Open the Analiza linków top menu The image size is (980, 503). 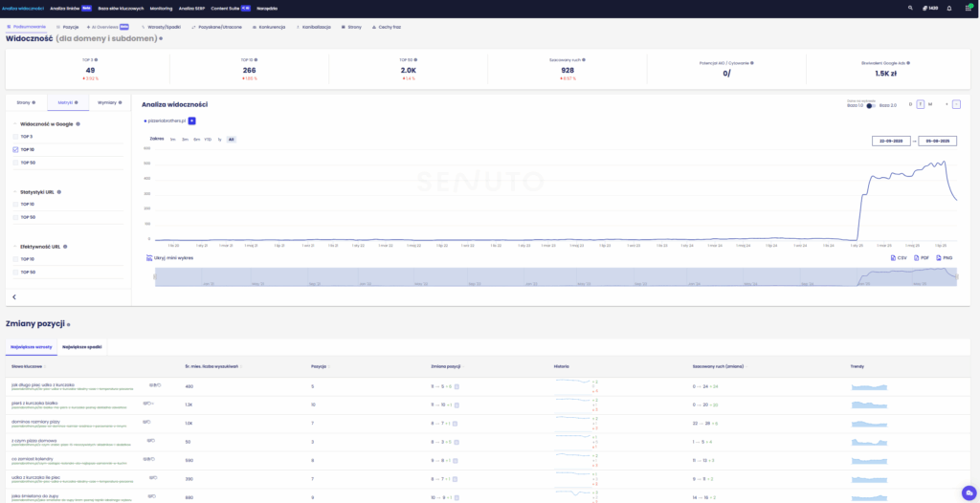coord(71,8)
